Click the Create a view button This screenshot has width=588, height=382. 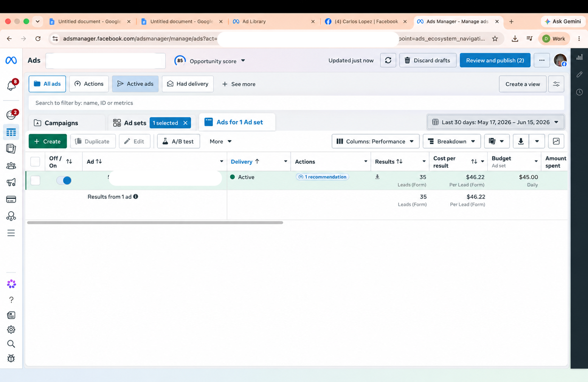[523, 84]
